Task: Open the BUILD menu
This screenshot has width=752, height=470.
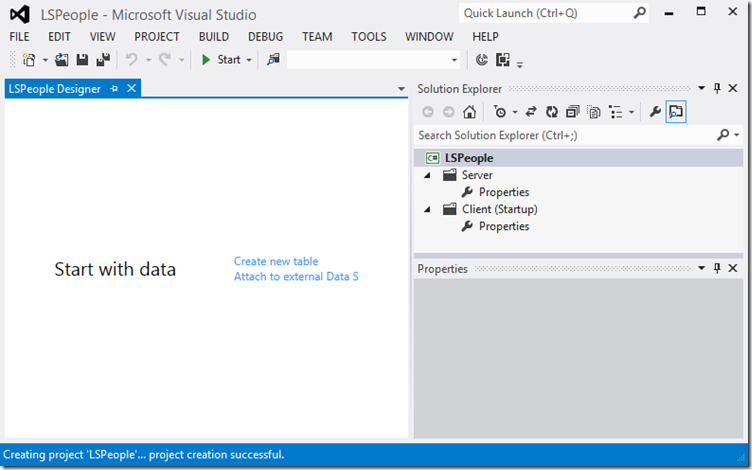Action: [x=214, y=37]
